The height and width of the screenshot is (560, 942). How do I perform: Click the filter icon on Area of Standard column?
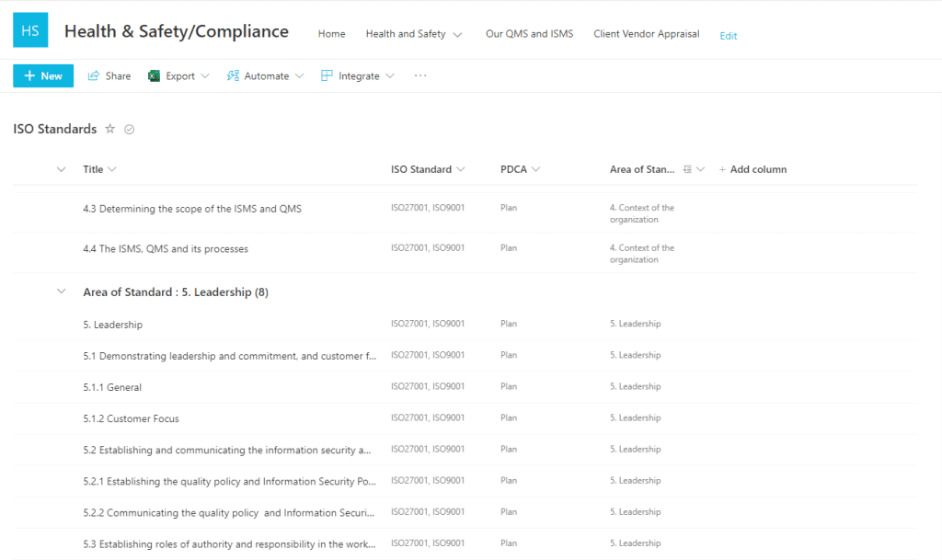pyautogui.click(x=685, y=169)
